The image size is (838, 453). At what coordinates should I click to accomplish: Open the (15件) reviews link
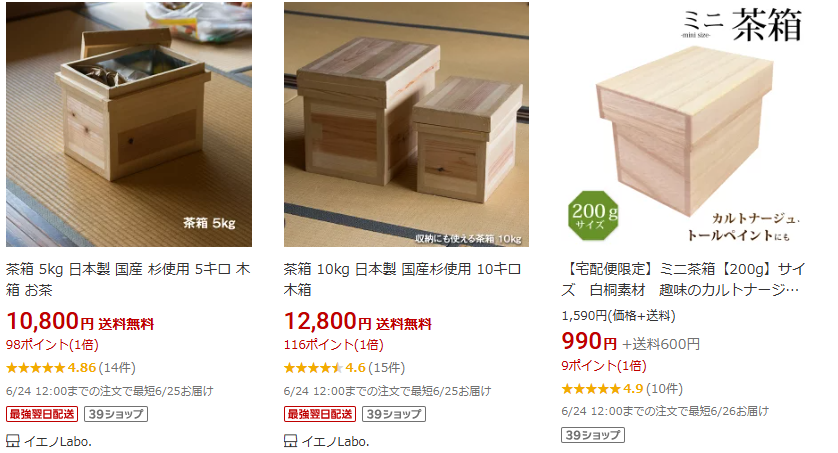[387, 368]
